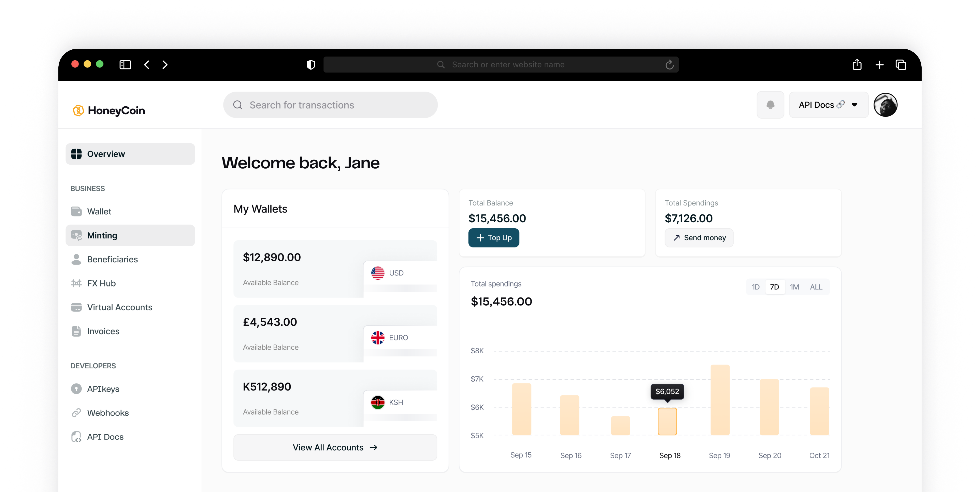Expand the API Docs dropdown arrow
The width and height of the screenshot is (980, 492).
854,105
